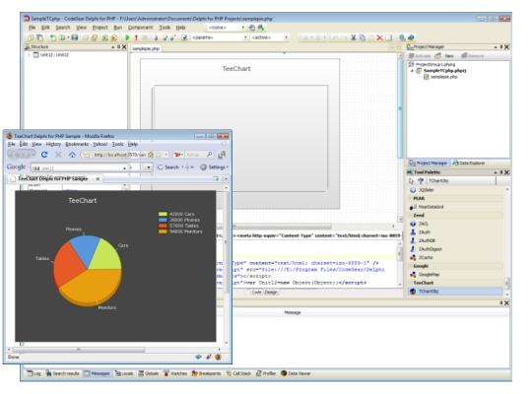Image resolution: width=532 pixels, height=394 pixels.
Task: Select GoogleMap component in Tool Palette
Action: click(x=455, y=274)
